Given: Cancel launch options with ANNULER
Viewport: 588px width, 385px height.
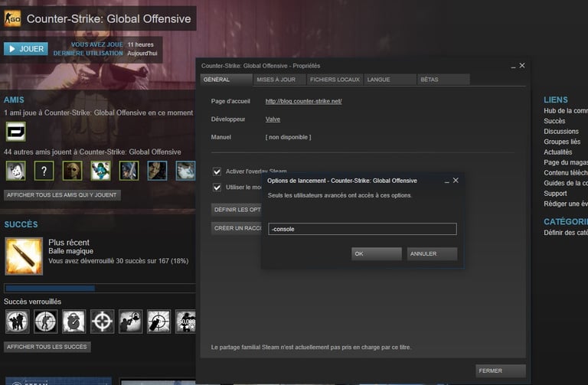Looking at the screenshot, I should point(432,254).
